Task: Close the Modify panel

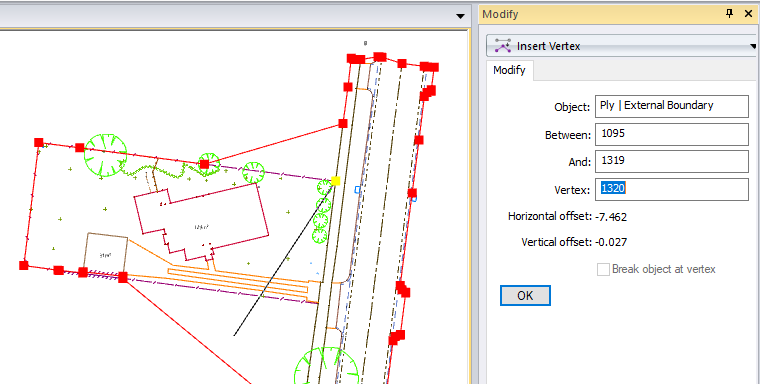Action: click(x=748, y=14)
